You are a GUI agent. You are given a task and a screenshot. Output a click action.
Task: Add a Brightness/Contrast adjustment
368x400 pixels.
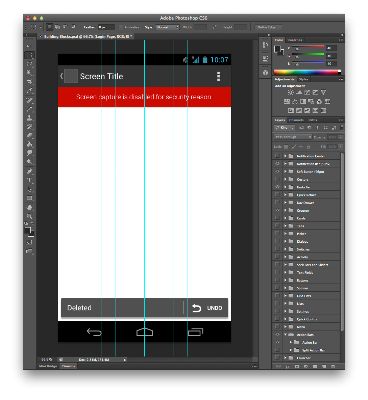point(291,92)
